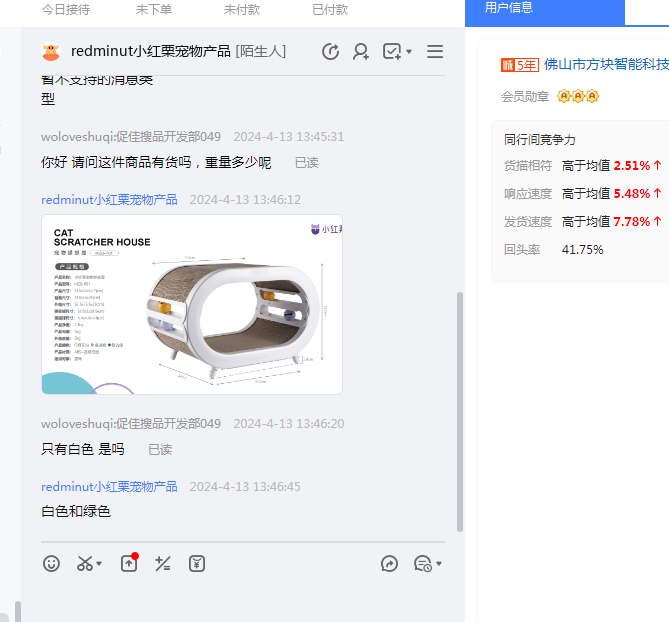Open the Cat Scratcher House product image
The width and height of the screenshot is (669, 622).
point(192,304)
